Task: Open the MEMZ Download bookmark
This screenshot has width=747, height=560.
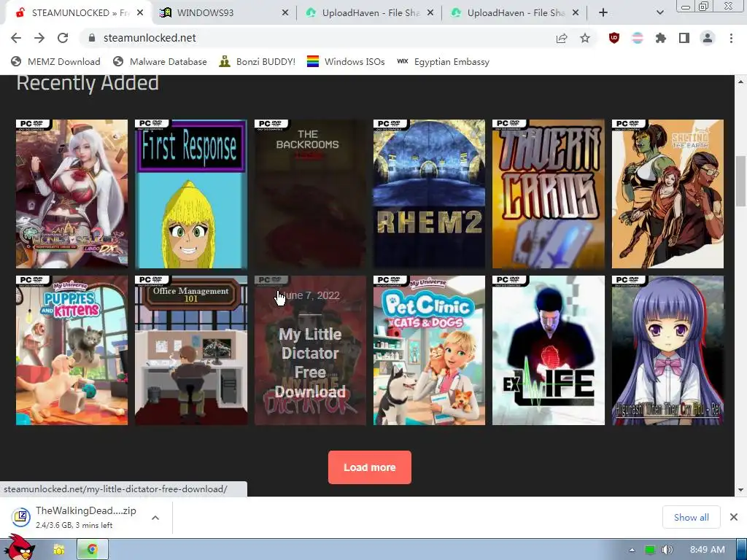Action: (x=55, y=61)
